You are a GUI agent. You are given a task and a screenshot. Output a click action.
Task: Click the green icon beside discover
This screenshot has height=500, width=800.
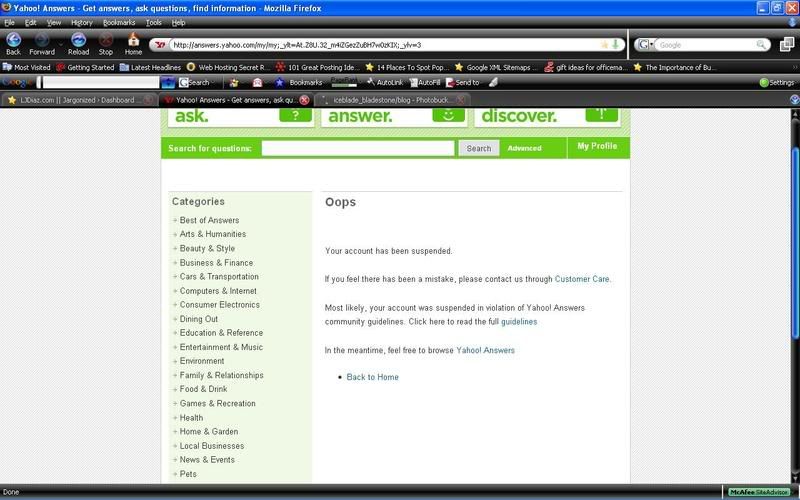(x=602, y=115)
